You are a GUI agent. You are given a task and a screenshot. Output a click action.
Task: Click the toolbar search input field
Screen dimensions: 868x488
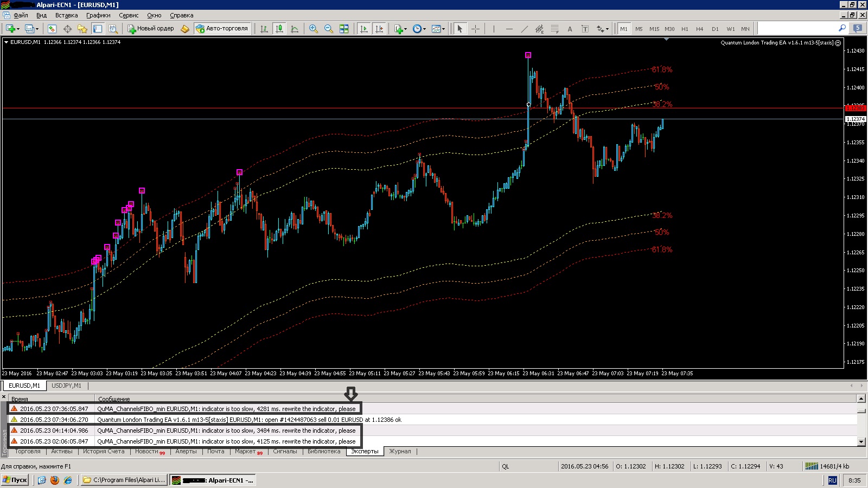point(797,28)
